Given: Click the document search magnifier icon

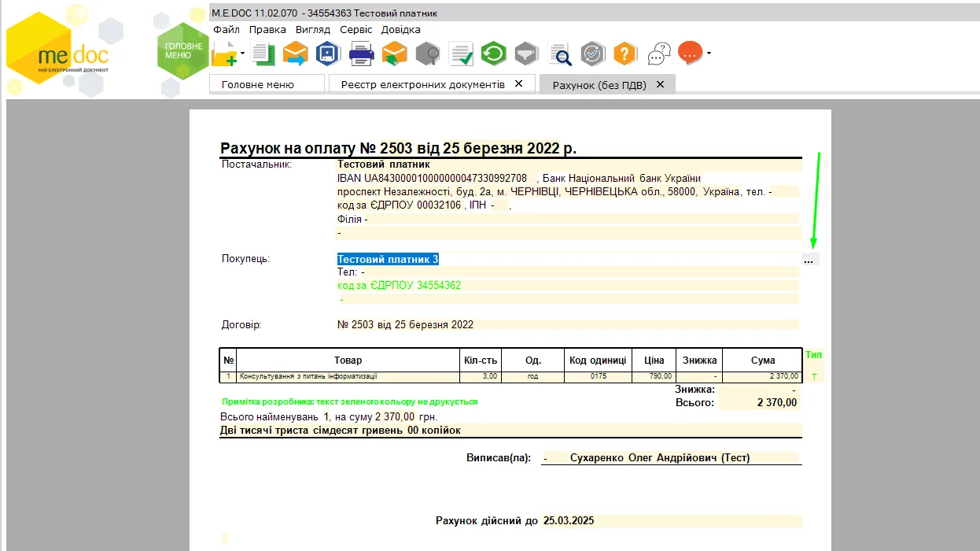Looking at the screenshot, I should click(x=560, y=54).
